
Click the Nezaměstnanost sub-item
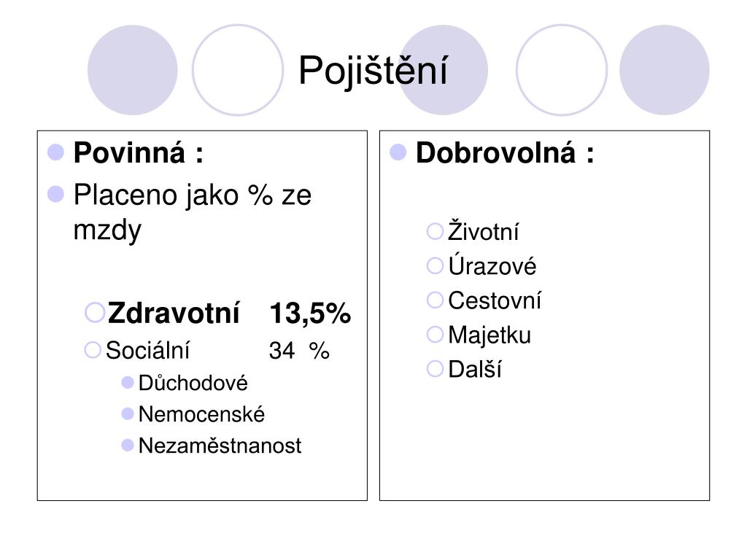tap(220, 446)
